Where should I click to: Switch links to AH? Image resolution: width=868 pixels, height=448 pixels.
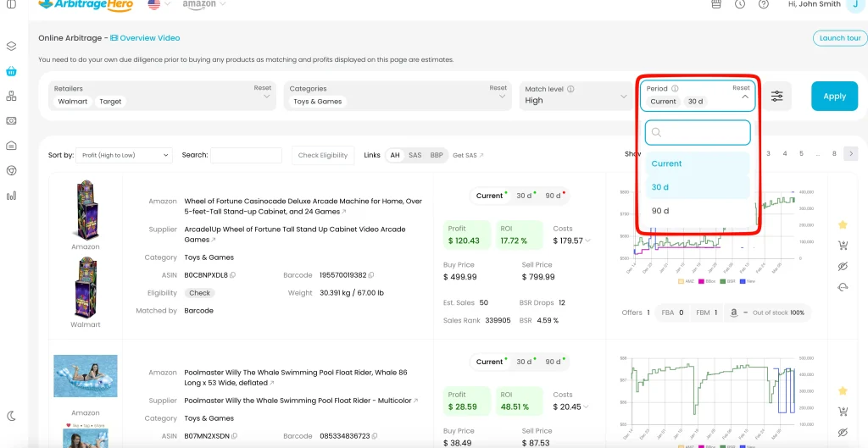[395, 156]
